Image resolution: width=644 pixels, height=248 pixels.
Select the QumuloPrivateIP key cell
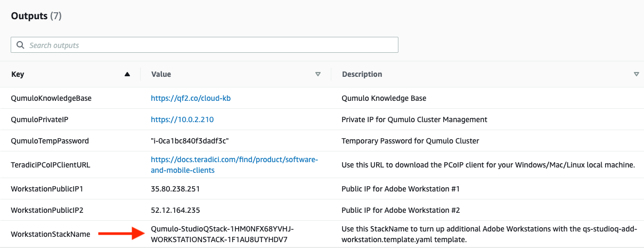pos(39,119)
